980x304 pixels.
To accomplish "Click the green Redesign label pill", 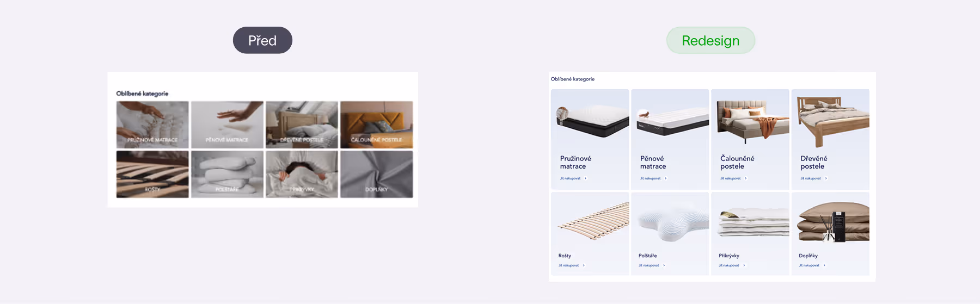I will [710, 40].
